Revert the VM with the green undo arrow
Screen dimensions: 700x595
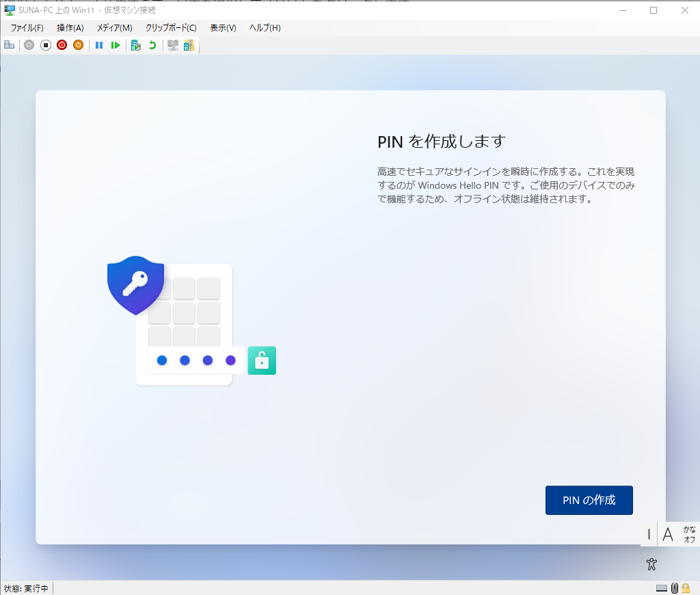[x=152, y=45]
